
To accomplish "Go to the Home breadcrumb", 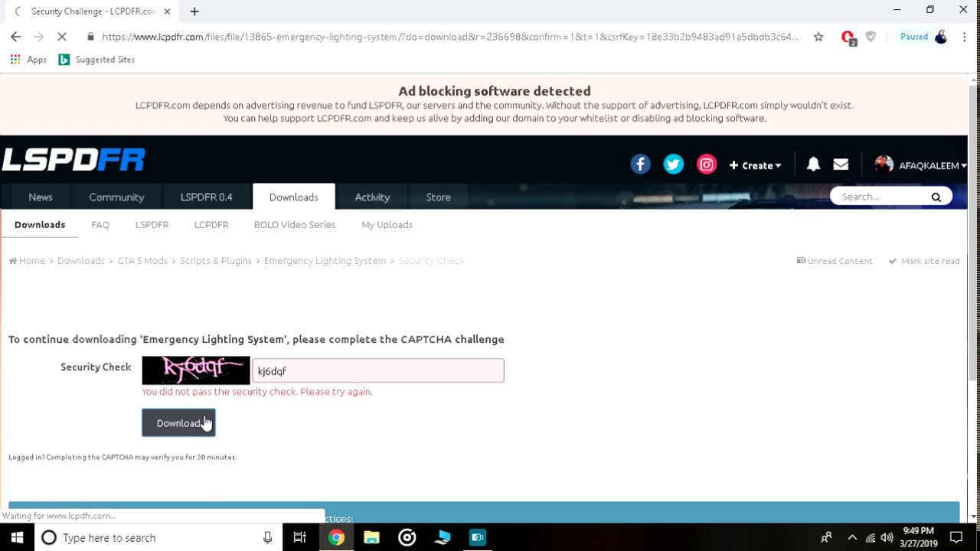I will point(28,261).
